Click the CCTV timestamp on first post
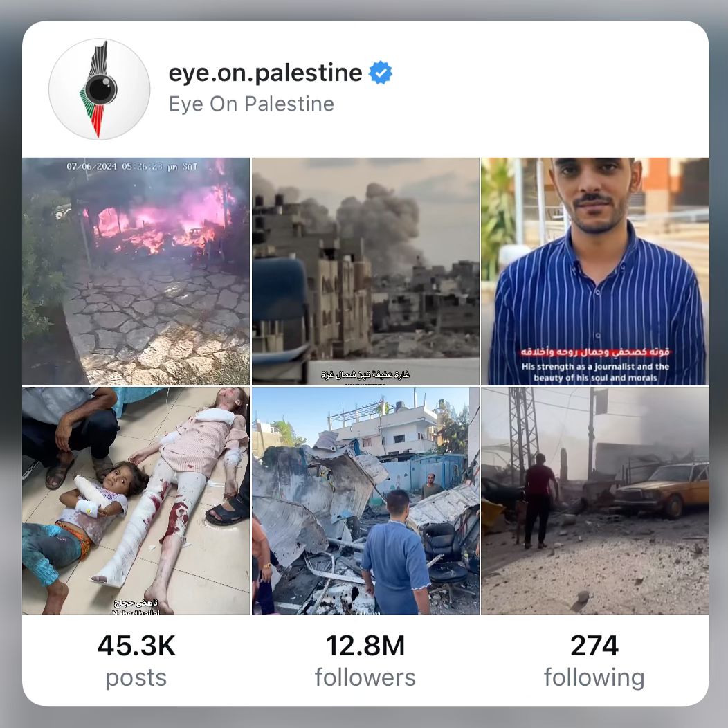 tap(132, 166)
